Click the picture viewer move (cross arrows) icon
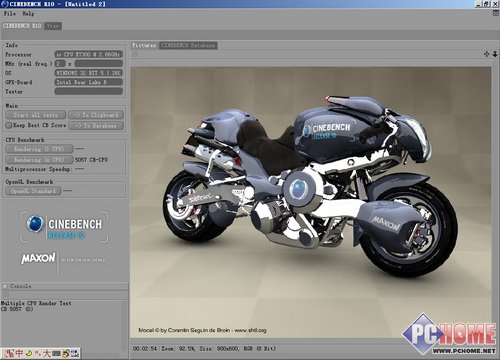The width and height of the screenshot is (500, 360). [x=487, y=54]
